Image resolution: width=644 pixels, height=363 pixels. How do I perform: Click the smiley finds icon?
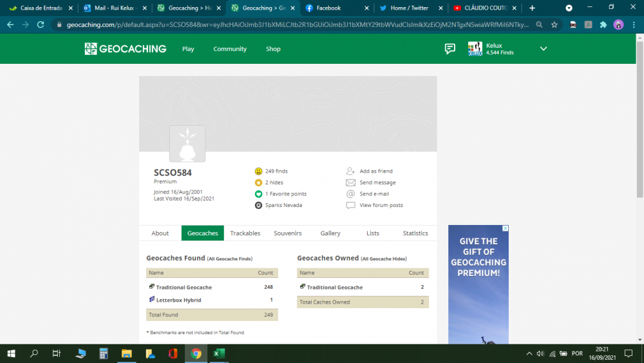tap(258, 171)
